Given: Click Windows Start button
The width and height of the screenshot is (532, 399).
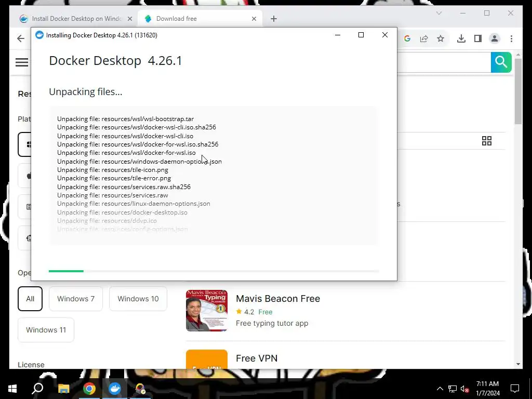Looking at the screenshot, I should coord(12,389).
